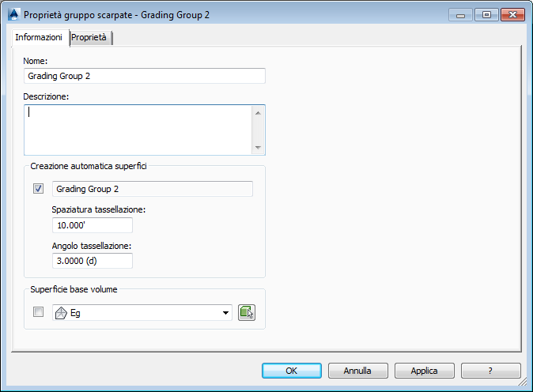The image size is (533, 392).
Task: Uncheck automatic surface creation checkbox
Action: [38, 189]
